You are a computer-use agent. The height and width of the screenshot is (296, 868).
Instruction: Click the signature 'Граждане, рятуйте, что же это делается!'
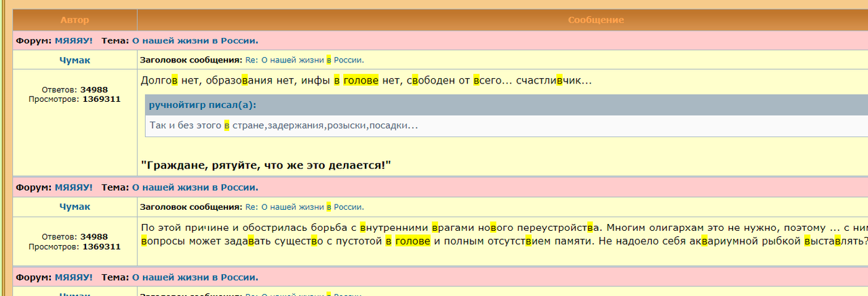tap(266, 165)
